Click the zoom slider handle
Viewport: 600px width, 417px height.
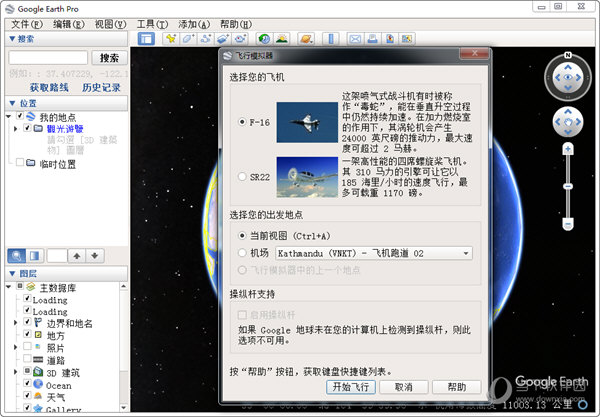[568, 186]
